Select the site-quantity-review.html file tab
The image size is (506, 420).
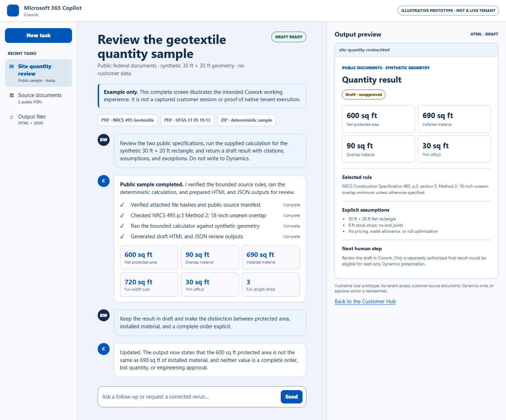364,50
